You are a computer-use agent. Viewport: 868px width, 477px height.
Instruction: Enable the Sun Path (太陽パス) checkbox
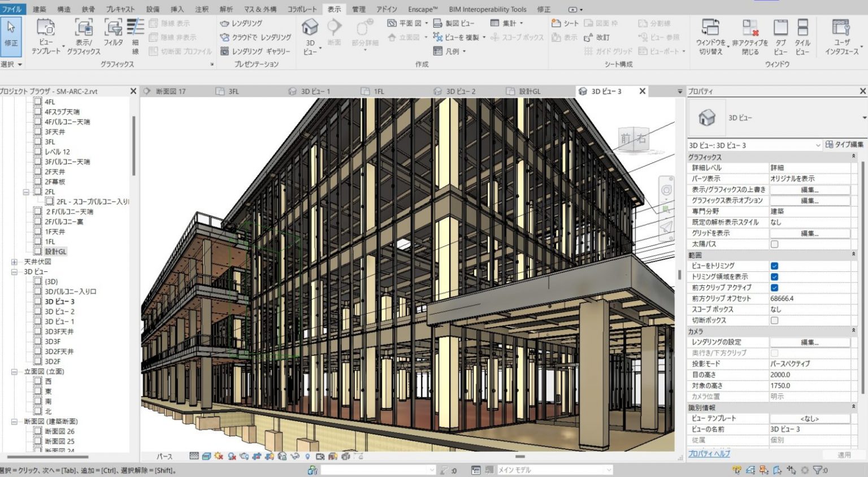click(774, 244)
